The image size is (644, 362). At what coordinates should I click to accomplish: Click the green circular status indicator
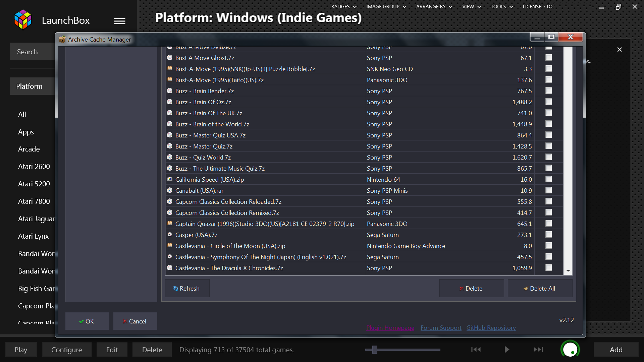click(x=570, y=350)
